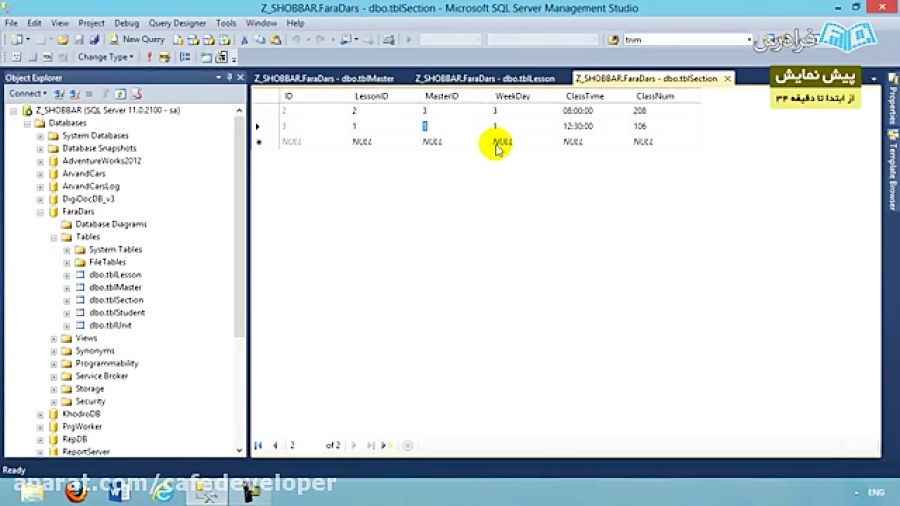Screen dimensions: 900x506
Task: Click the Connect Object Explorer icon
Action: [59, 94]
